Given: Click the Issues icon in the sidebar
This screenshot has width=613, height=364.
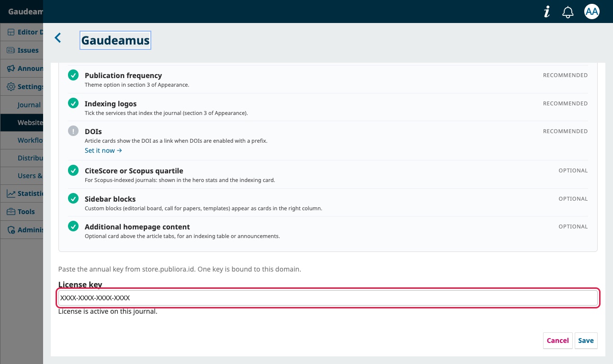Looking at the screenshot, I should [x=11, y=50].
